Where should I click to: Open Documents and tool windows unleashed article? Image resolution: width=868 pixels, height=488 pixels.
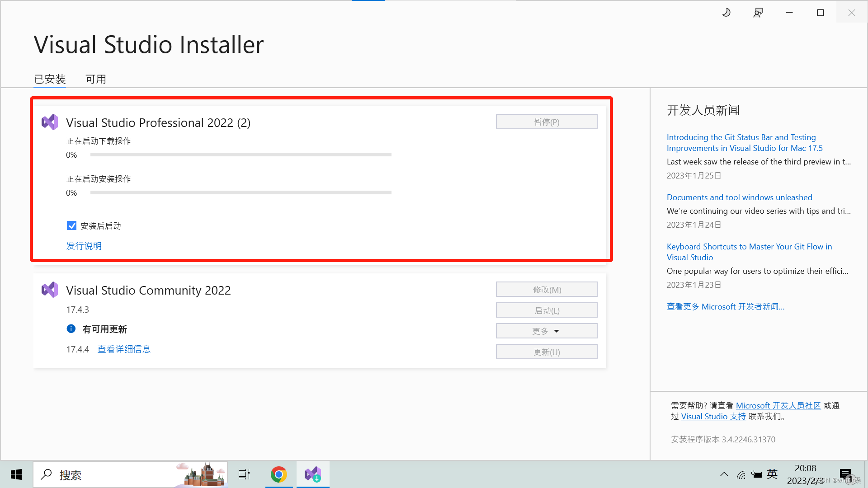[x=739, y=197]
